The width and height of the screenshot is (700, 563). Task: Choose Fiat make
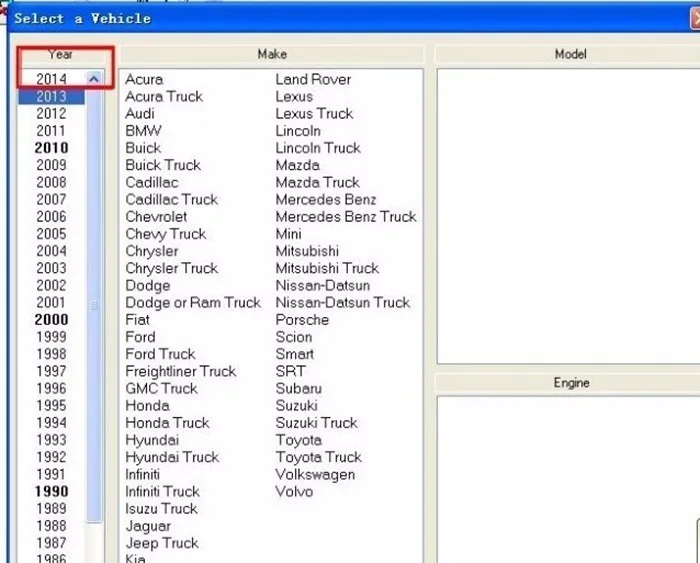pyautogui.click(x=138, y=320)
